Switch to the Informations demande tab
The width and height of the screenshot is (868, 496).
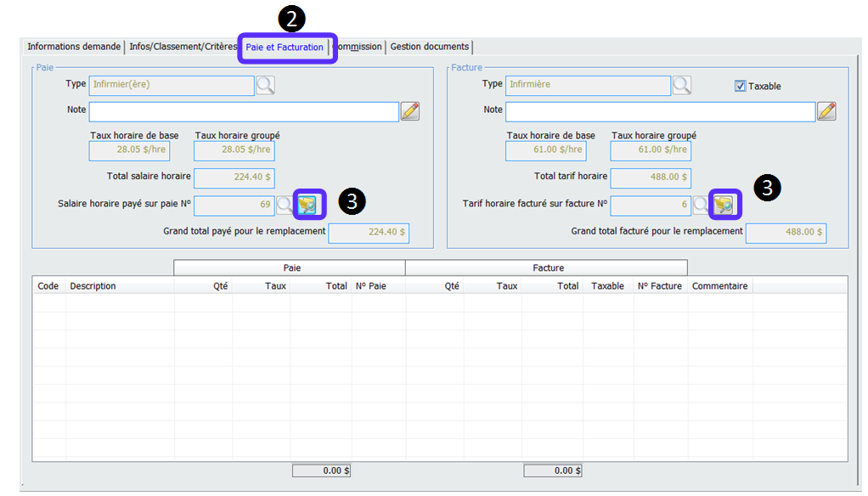coord(74,47)
